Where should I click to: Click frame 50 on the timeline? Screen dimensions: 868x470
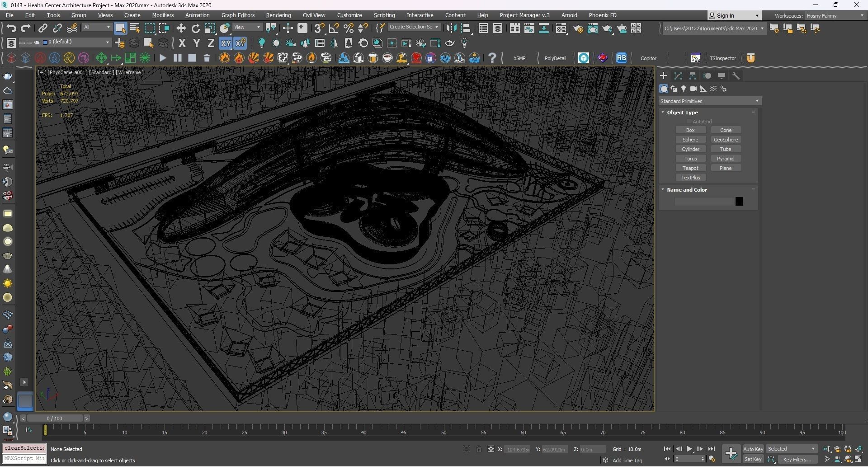443,432
